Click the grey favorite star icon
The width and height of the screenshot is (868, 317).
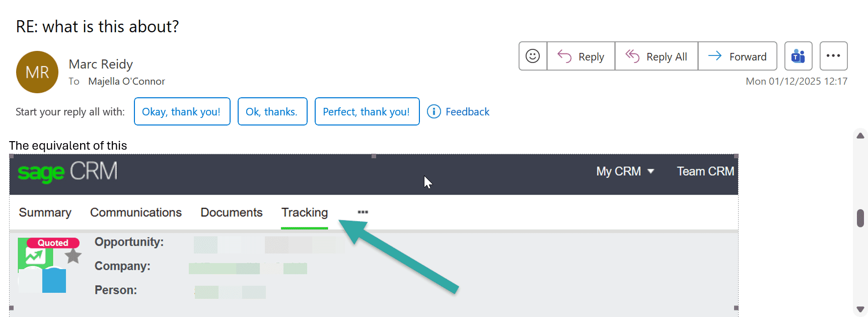[x=74, y=256]
